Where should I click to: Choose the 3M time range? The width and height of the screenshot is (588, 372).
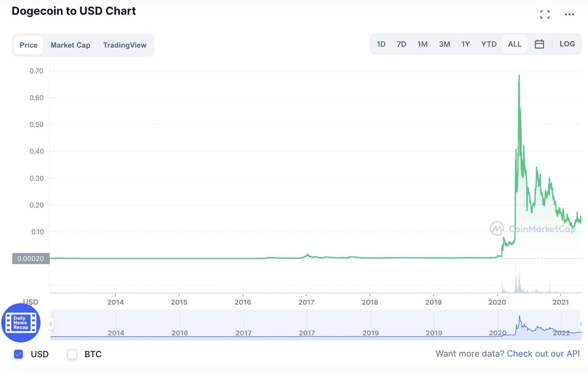[444, 44]
